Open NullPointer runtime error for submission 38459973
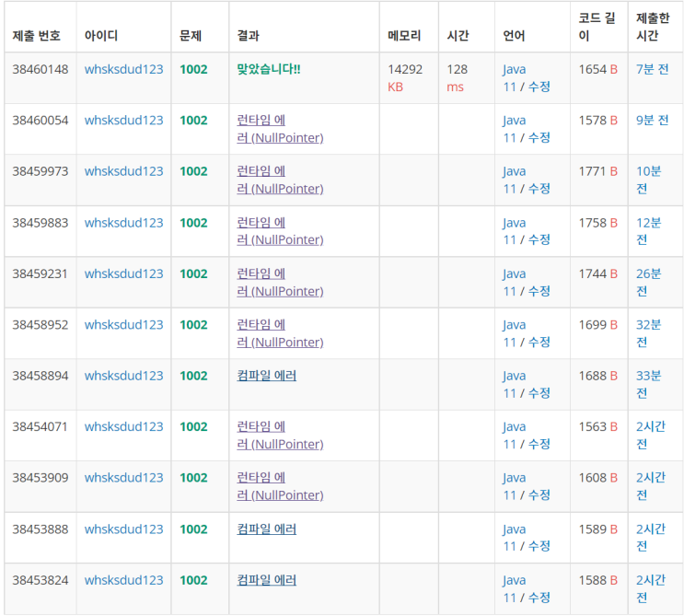The height and width of the screenshot is (616, 684). point(280,180)
